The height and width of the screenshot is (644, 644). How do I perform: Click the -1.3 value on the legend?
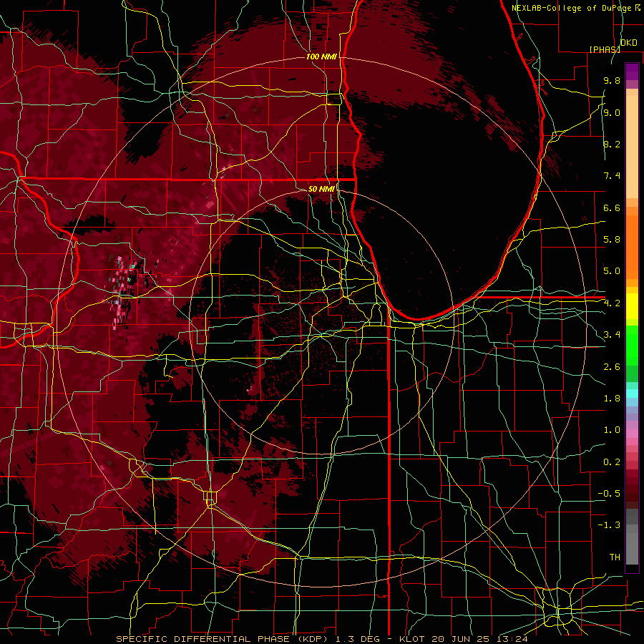609,525
